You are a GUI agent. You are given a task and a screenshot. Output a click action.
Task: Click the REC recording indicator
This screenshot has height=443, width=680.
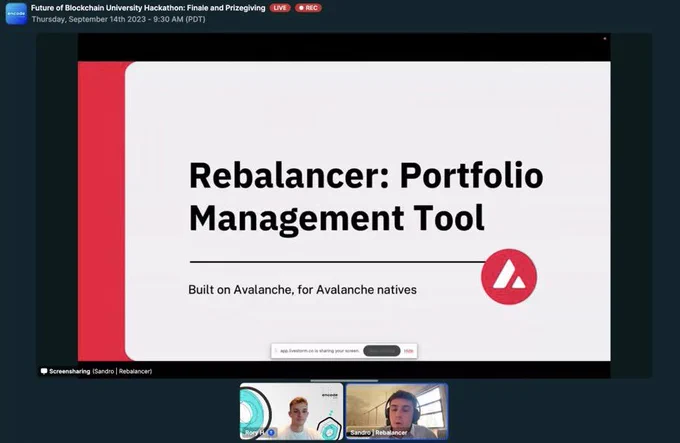pyautogui.click(x=308, y=8)
